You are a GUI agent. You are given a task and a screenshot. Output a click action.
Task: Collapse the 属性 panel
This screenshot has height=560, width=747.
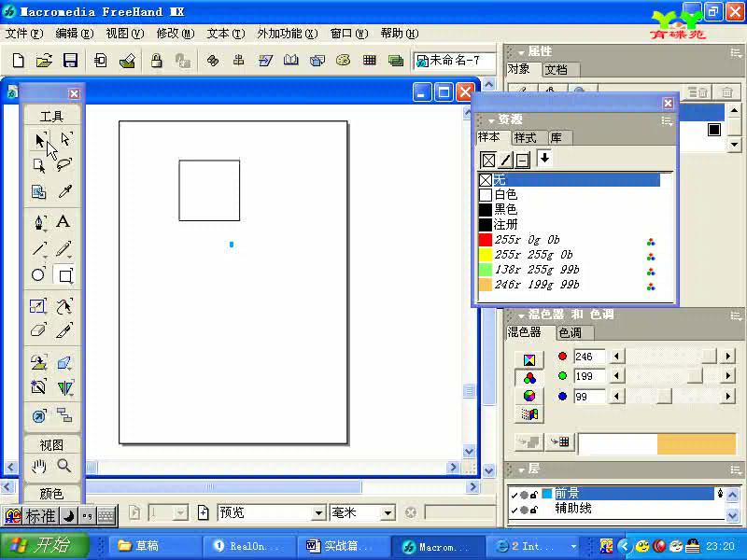(522, 52)
